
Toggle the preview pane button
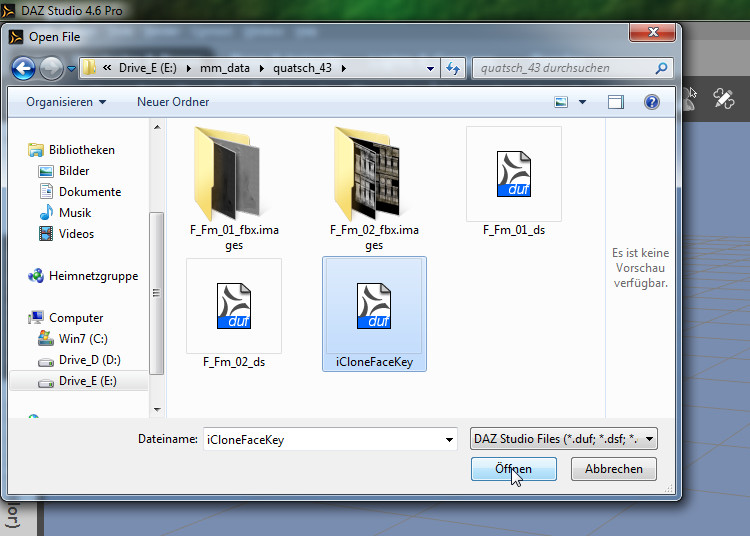616,102
